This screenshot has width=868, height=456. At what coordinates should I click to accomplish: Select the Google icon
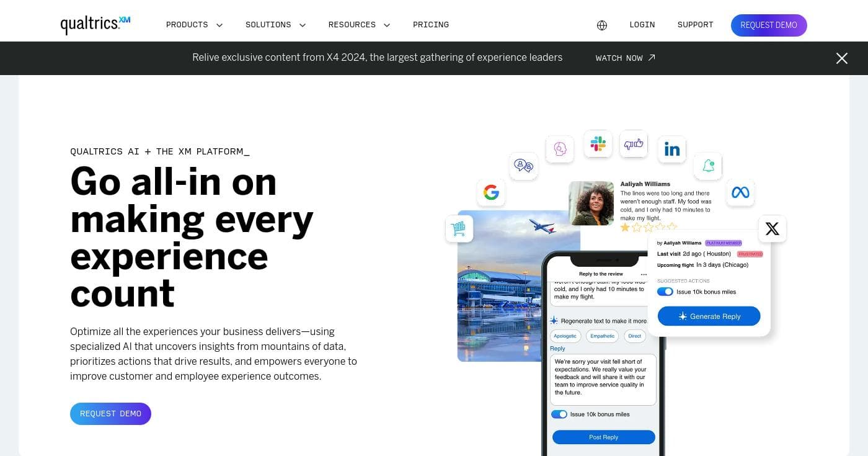click(491, 192)
